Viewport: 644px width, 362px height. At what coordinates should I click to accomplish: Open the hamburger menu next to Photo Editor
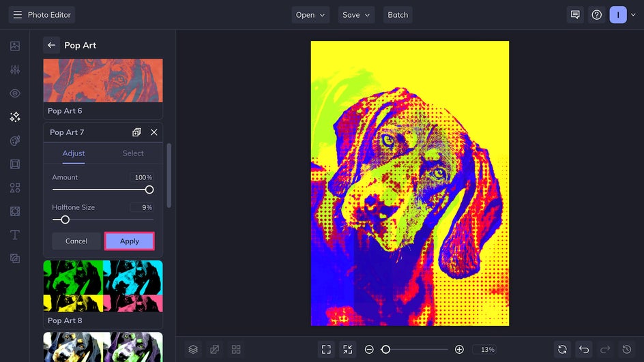tap(17, 15)
